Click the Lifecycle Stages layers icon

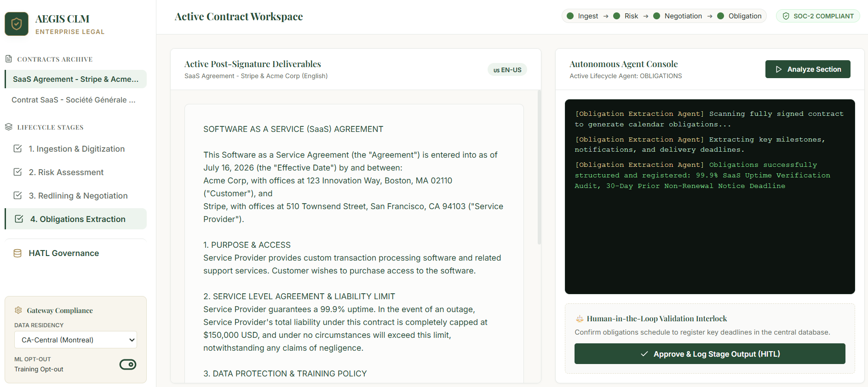click(8, 127)
